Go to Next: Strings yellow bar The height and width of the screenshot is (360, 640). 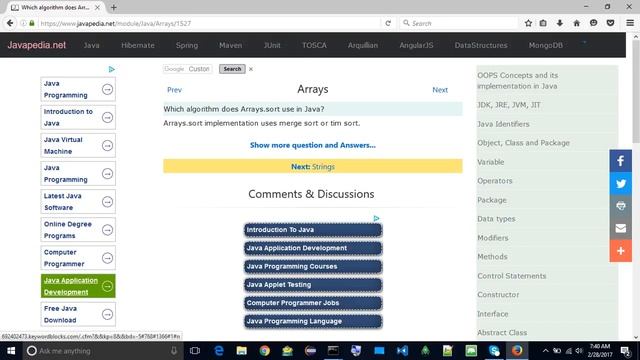[x=313, y=166]
